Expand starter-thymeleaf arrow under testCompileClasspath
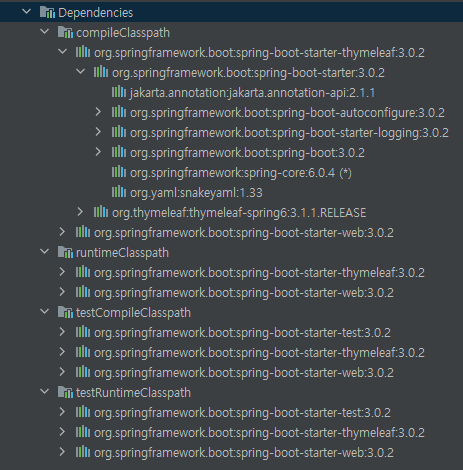The width and height of the screenshot is (463, 470). (x=62, y=352)
